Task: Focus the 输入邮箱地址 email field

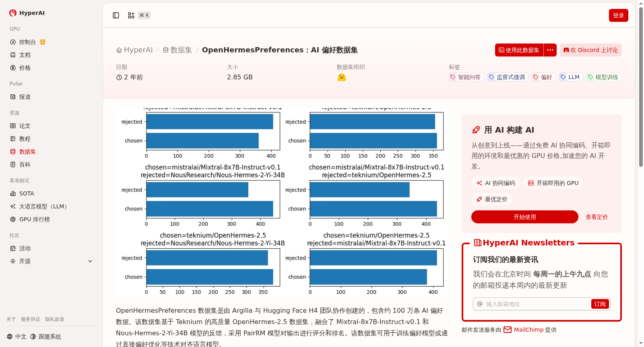Action: tap(537, 304)
